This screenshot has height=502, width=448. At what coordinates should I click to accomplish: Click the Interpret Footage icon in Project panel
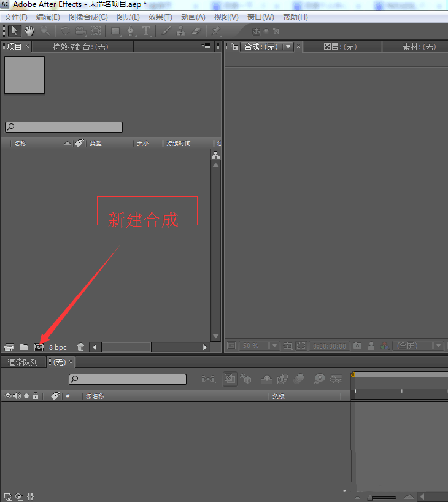(x=9, y=347)
